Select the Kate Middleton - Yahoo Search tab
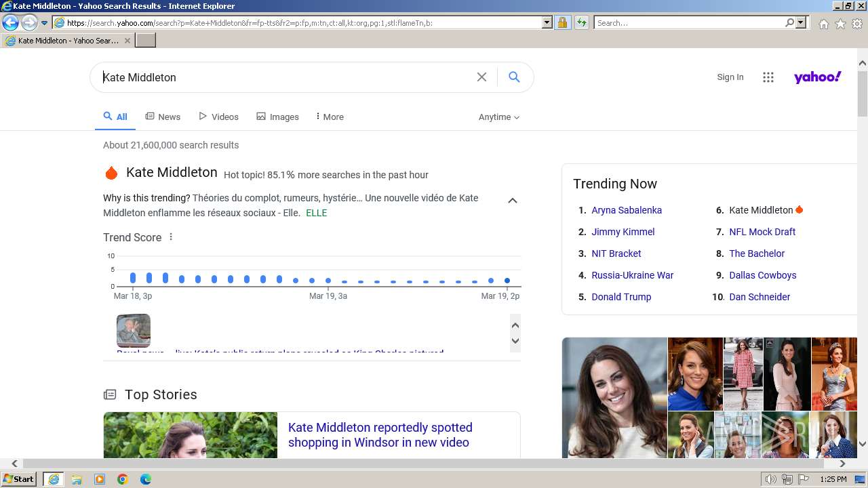 [68, 41]
